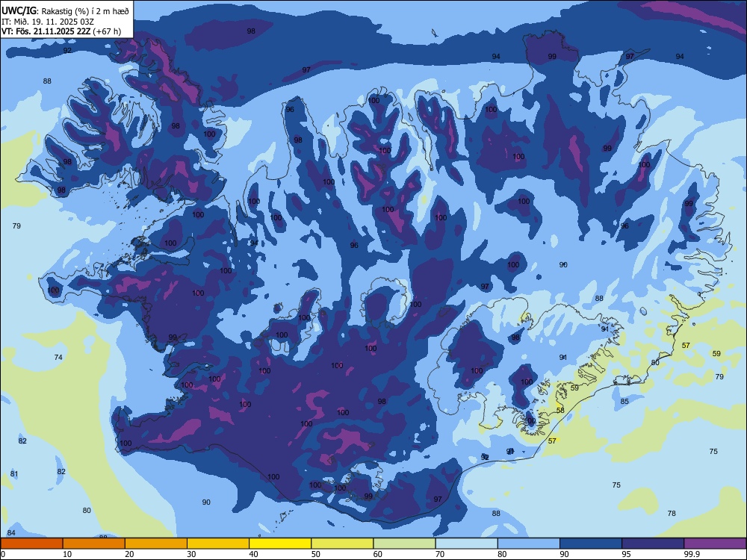The width and height of the screenshot is (747, 560).
Task: Click the dark navy 95–99.9 legend swatch
Action: [x=653, y=544]
